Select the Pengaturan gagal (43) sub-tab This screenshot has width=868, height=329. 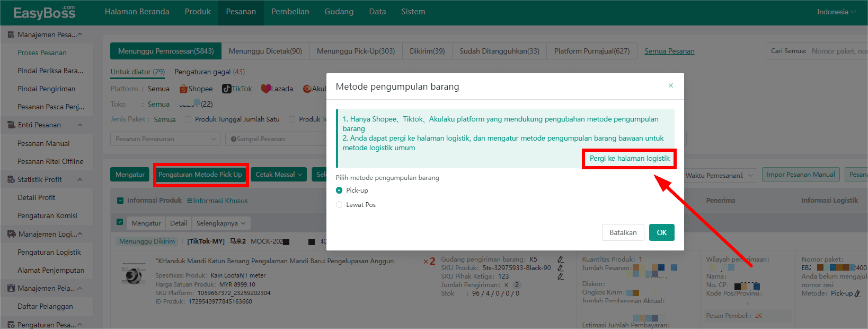[x=210, y=72]
